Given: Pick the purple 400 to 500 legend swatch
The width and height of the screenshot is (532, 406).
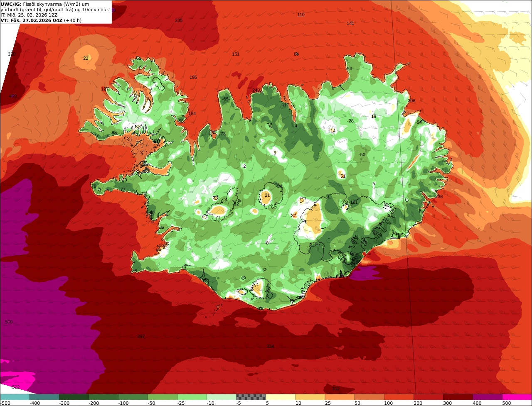Looking at the screenshot, I should click(x=487, y=397).
